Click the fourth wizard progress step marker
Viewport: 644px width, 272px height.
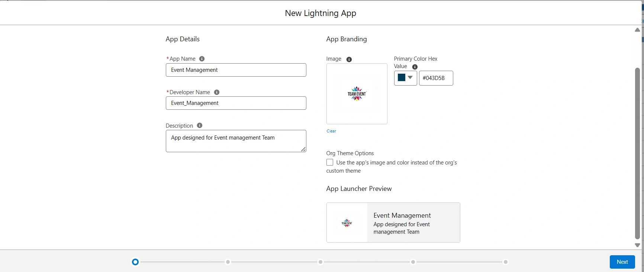coord(413,262)
